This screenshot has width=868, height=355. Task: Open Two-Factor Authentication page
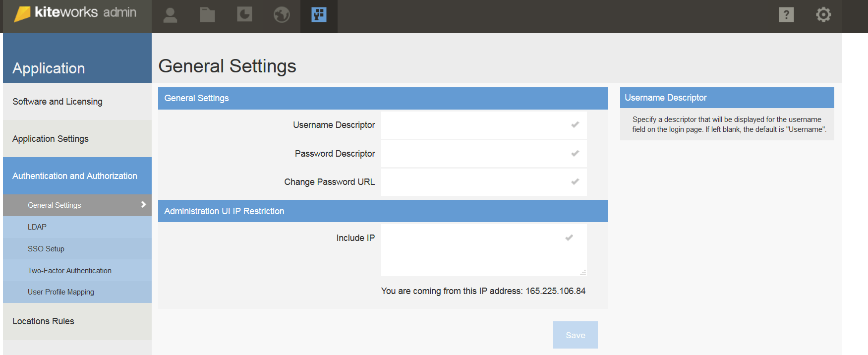77,270
